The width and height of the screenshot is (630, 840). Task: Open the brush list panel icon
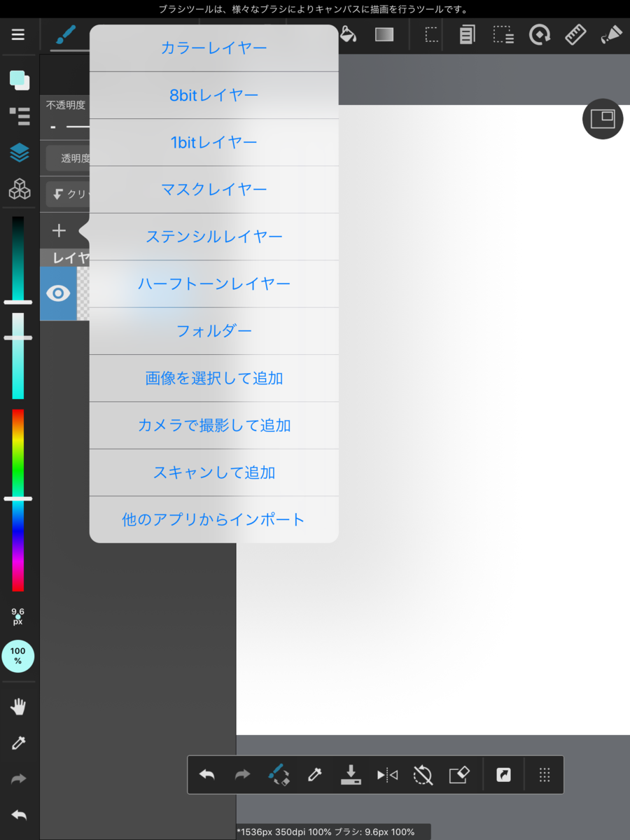click(x=20, y=116)
